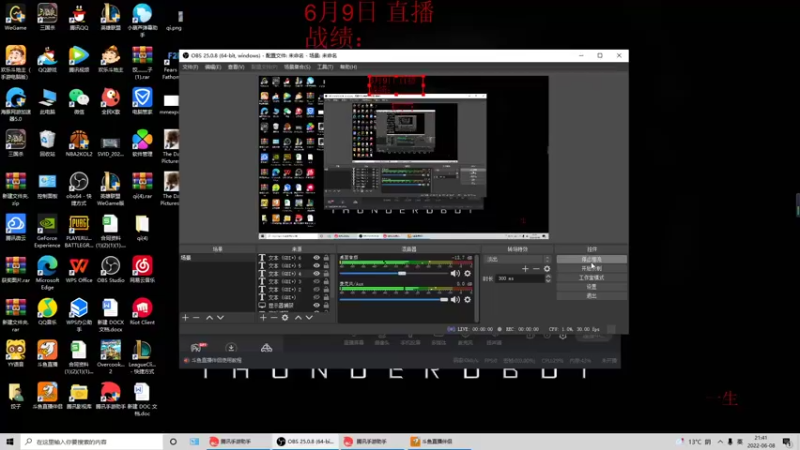Open the Overcooked 2 desktop shortcut
The image size is (800, 450).
pyautogui.click(x=110, y=357)
